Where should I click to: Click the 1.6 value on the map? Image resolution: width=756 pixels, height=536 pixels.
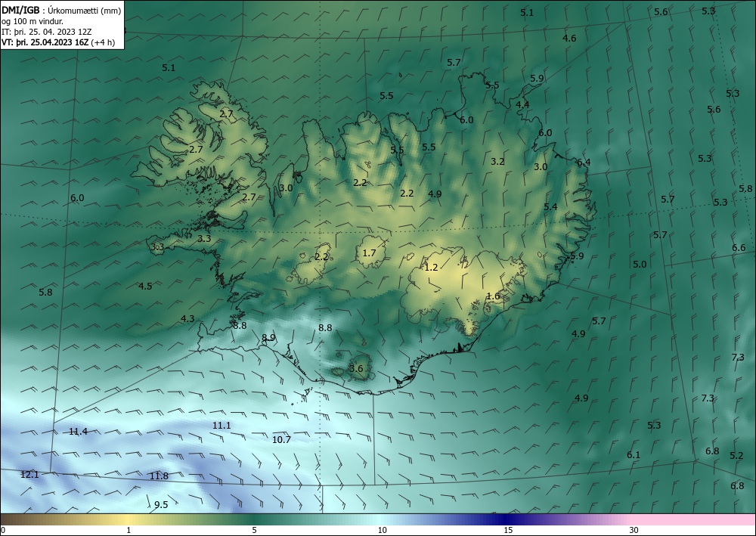[x=493, y=296]
